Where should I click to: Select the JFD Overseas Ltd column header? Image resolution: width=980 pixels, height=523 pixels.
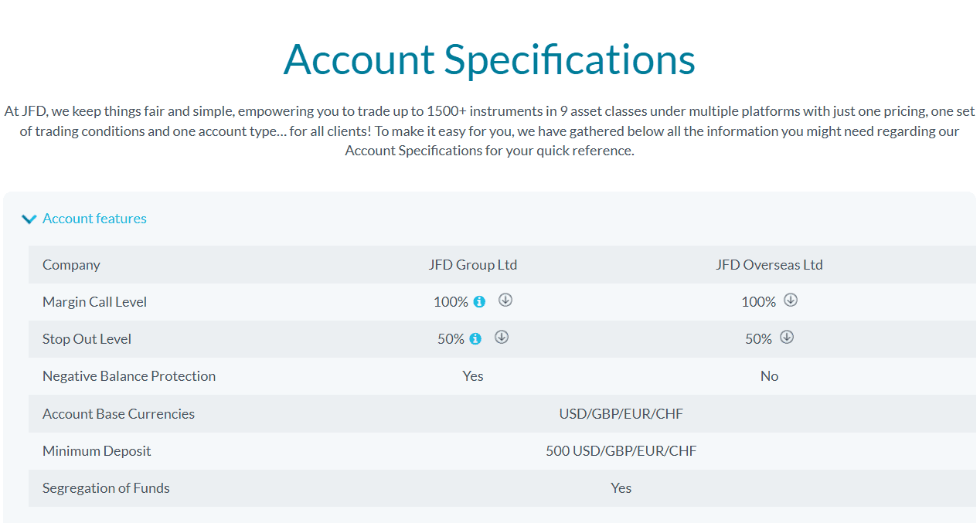(x=769, y=264)
